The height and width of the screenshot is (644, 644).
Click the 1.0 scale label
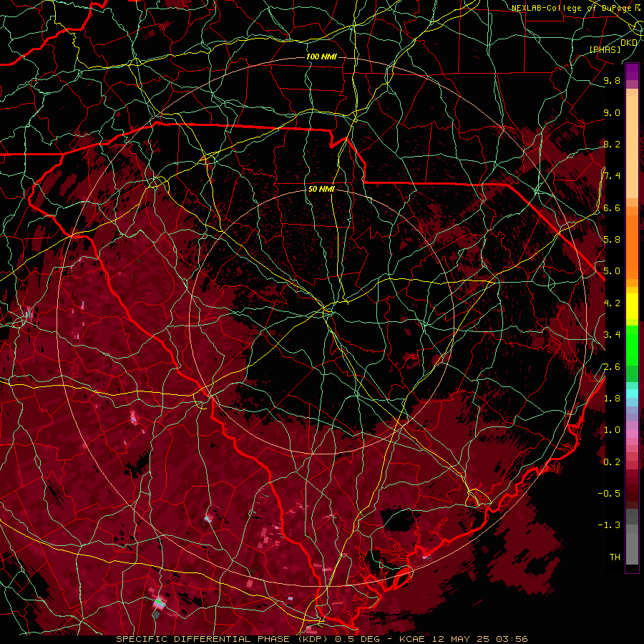612,430
